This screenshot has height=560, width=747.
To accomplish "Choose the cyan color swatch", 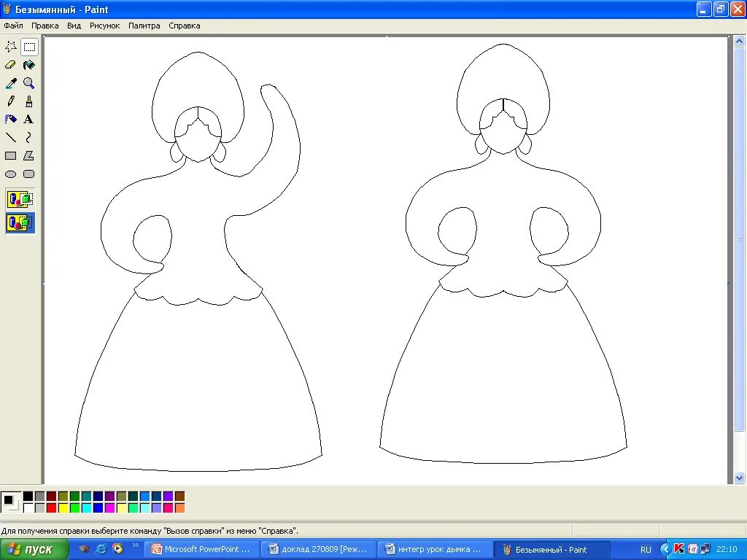I will coord(87,508).
